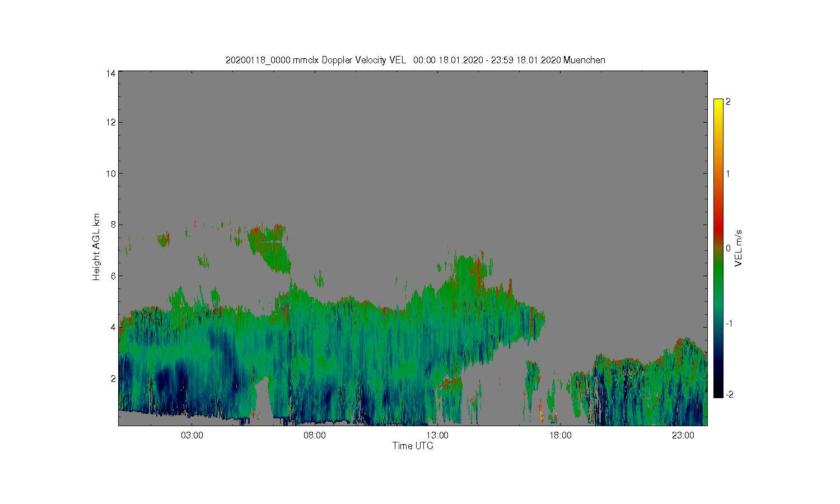Screen dimensions: 840x504
Task: Click the 23:00 time axis label
Action: pos(683,436)
